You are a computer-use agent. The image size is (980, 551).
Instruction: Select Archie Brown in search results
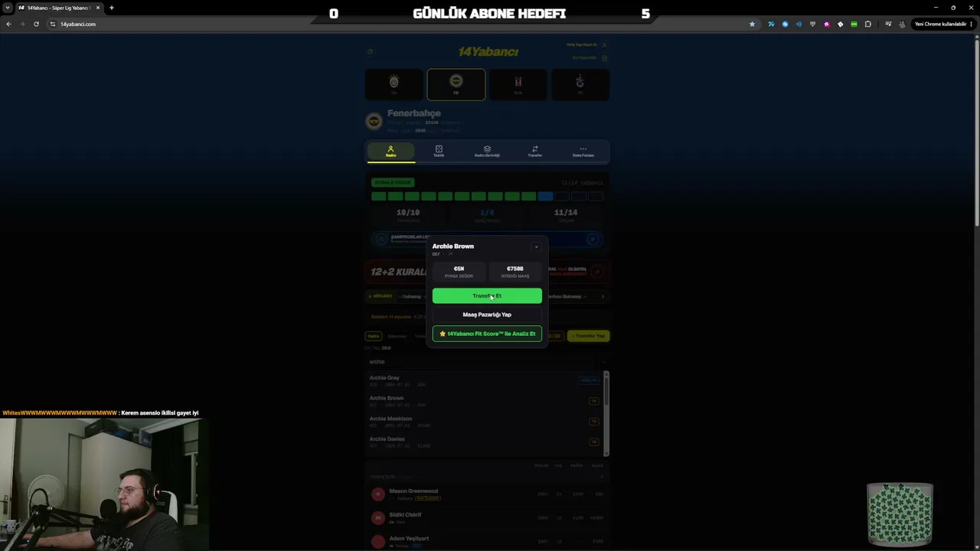point(484,401)
